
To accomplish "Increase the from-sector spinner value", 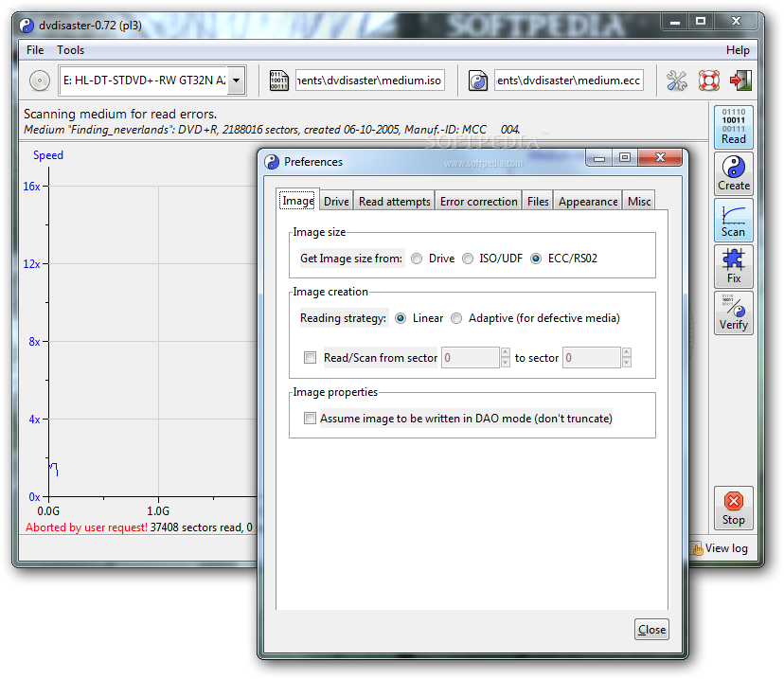I will [506, 352].
